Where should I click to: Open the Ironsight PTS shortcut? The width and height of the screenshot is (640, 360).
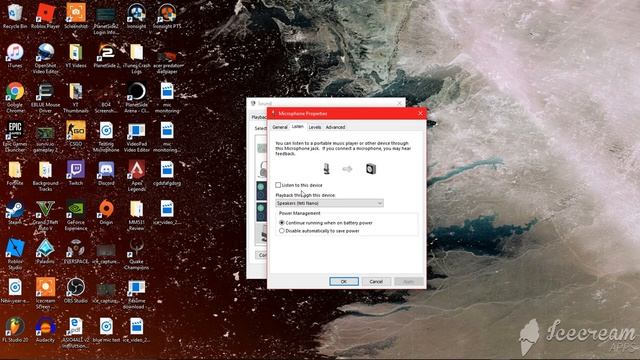167,16
